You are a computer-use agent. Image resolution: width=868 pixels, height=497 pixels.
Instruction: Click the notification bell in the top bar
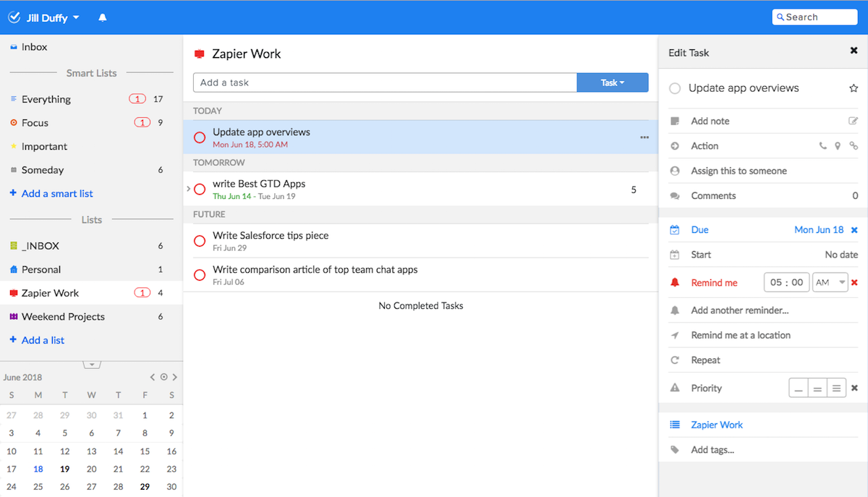point(103,17)
